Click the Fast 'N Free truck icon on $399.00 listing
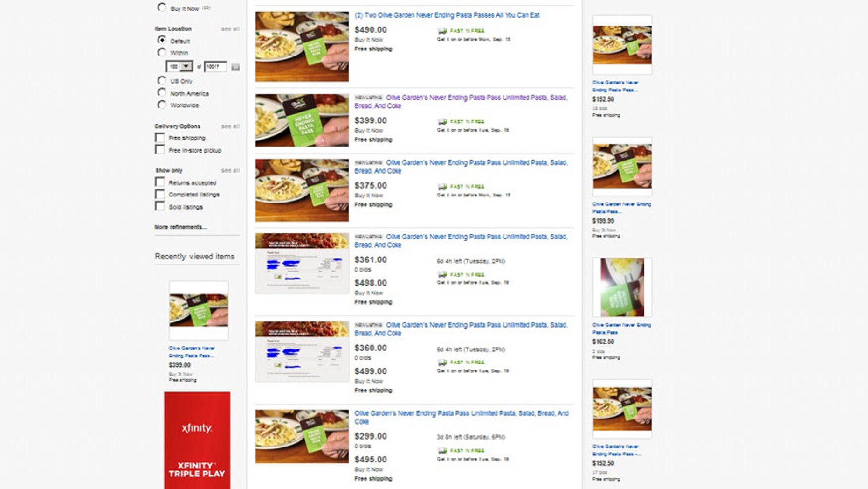 [442, 121]
